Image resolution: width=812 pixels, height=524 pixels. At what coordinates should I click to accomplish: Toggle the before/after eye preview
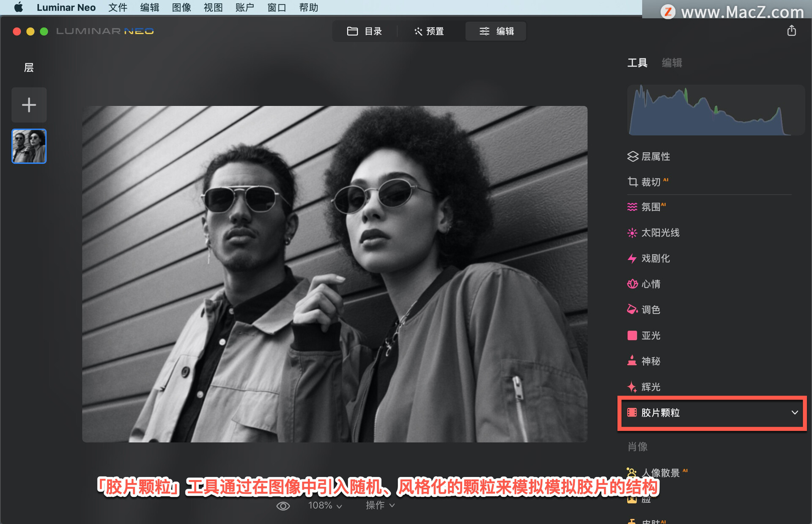pyautogui.click(x=283, y=506)
